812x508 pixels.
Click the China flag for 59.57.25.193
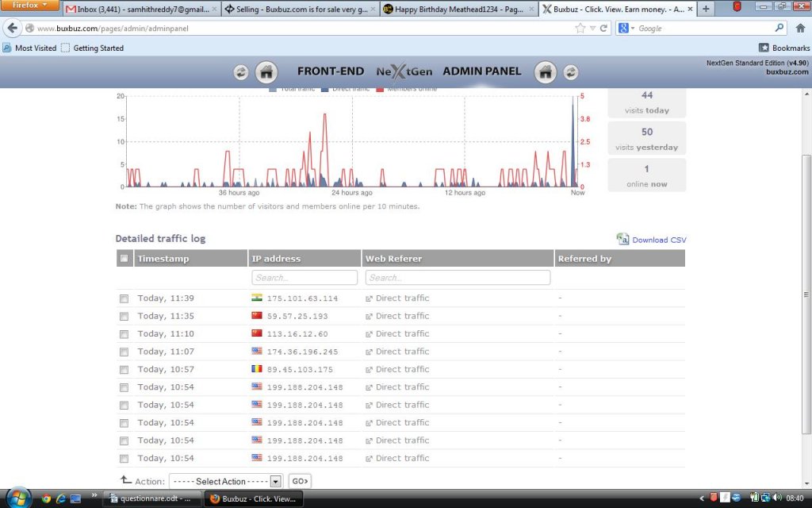pyautogui.click(x=257, y=315)
